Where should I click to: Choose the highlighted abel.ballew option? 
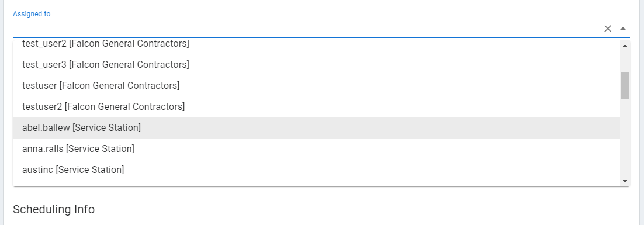316,127
